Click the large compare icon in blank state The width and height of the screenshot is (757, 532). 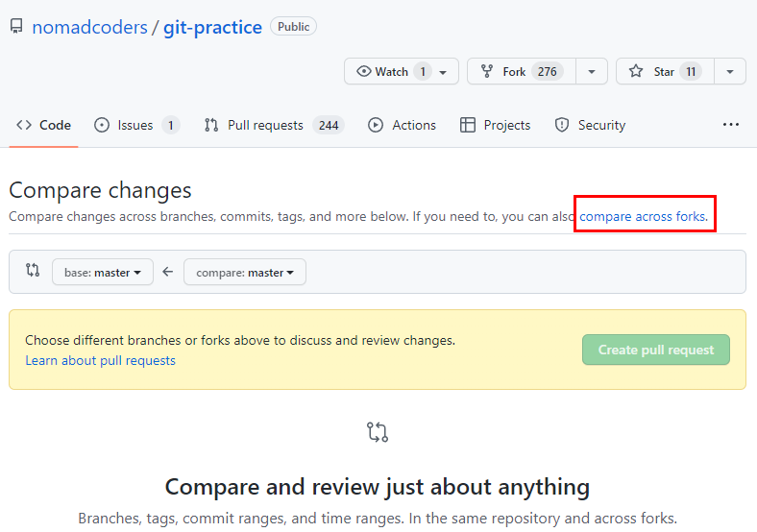(377, 432)
